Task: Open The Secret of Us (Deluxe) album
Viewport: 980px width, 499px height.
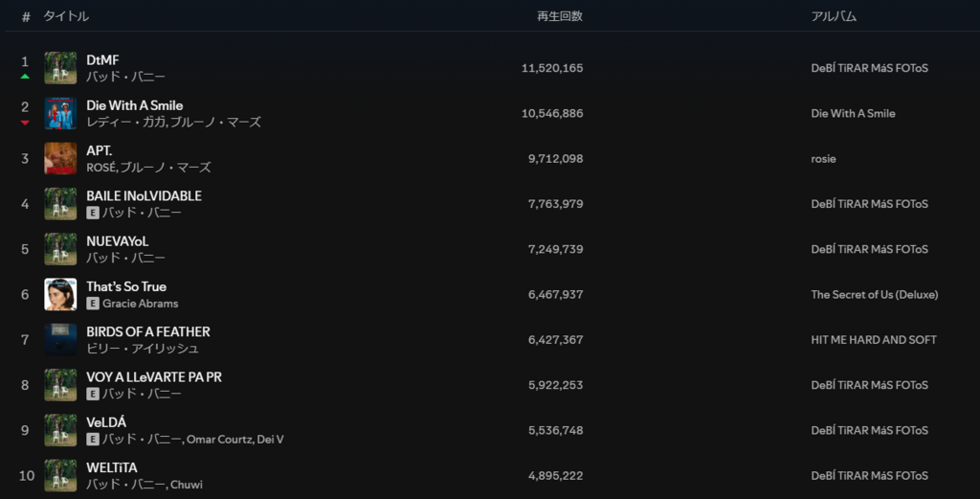Action: (x=874, y=295)
